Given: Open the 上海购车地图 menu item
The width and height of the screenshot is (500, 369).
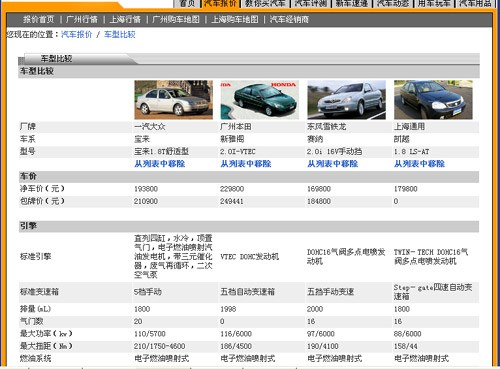Looking at the screenshot, I should point(235,20).
